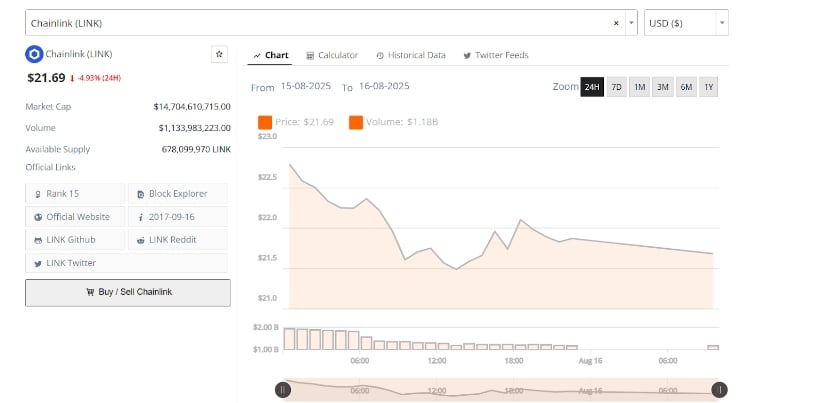Screen dimensions: 825x403
Task: Open the Twitter Feeds tab
Action: (496, 55)
